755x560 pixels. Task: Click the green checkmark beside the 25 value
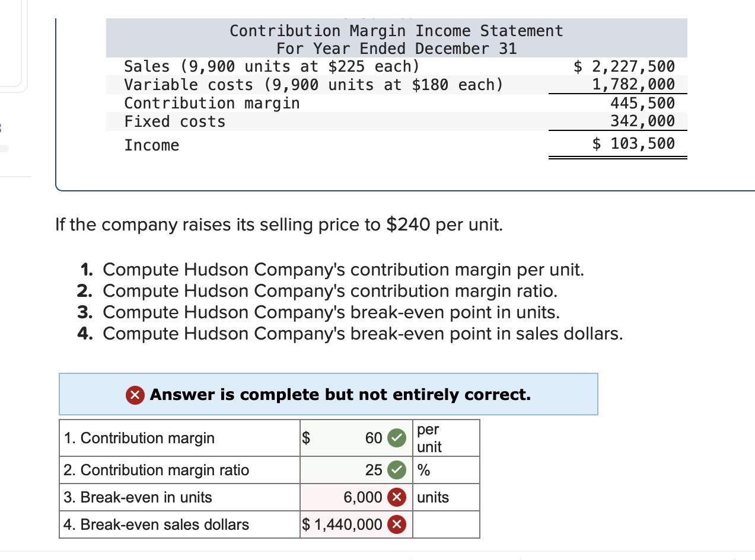click(396, 469)
